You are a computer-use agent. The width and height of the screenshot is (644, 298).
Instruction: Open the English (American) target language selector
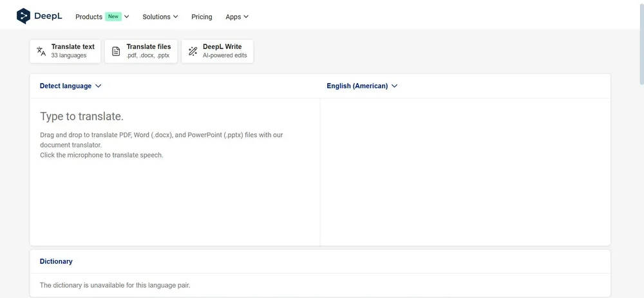357,86
